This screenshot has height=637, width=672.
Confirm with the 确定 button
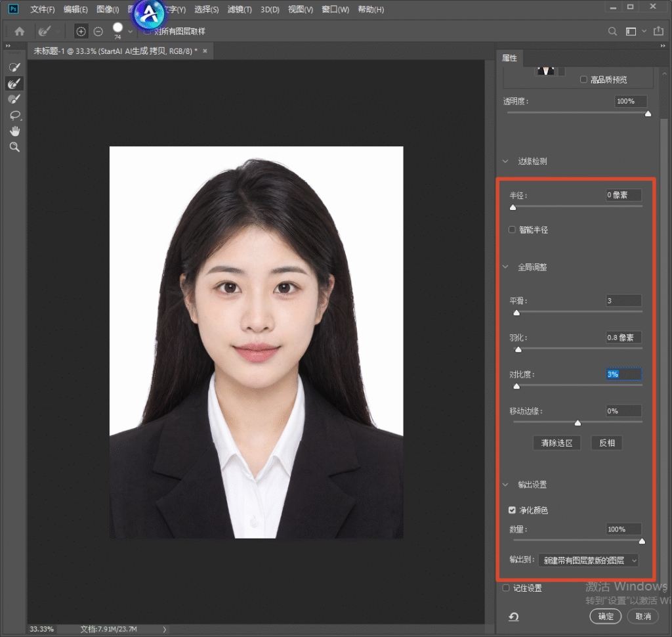[x=606, y=617]
